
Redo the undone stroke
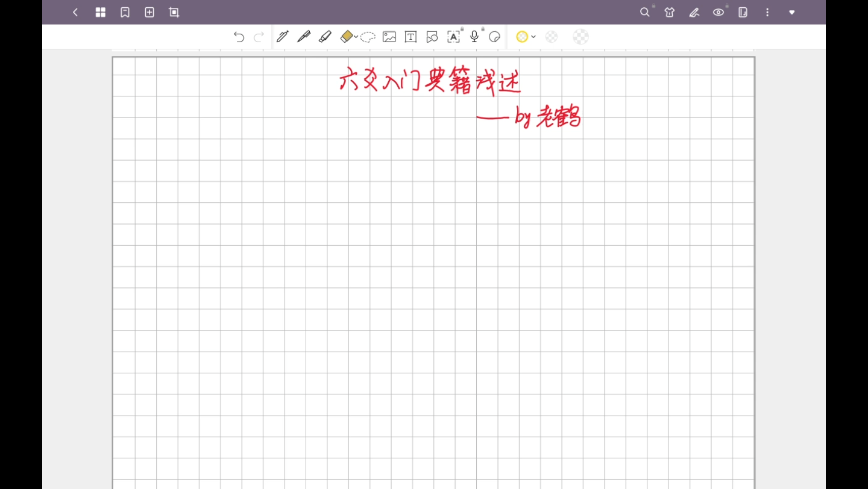point(259,37)
